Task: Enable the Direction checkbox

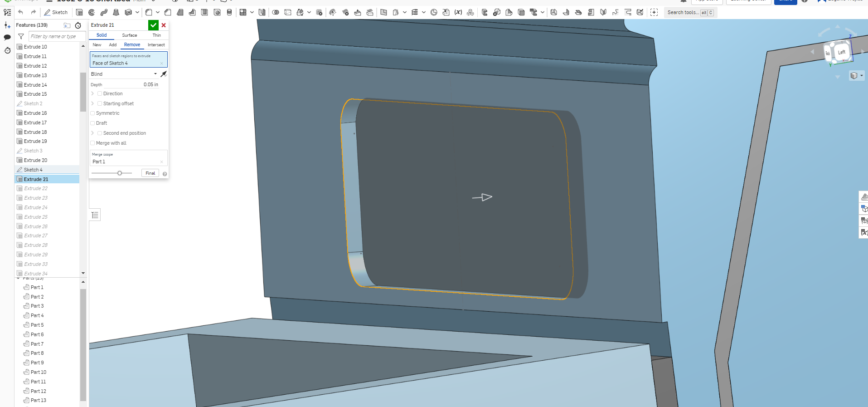Action: click(x=100, y=93)
